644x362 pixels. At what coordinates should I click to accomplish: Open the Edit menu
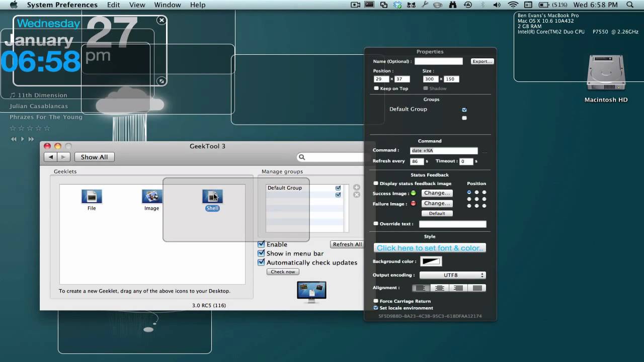[x=113, y=5]
